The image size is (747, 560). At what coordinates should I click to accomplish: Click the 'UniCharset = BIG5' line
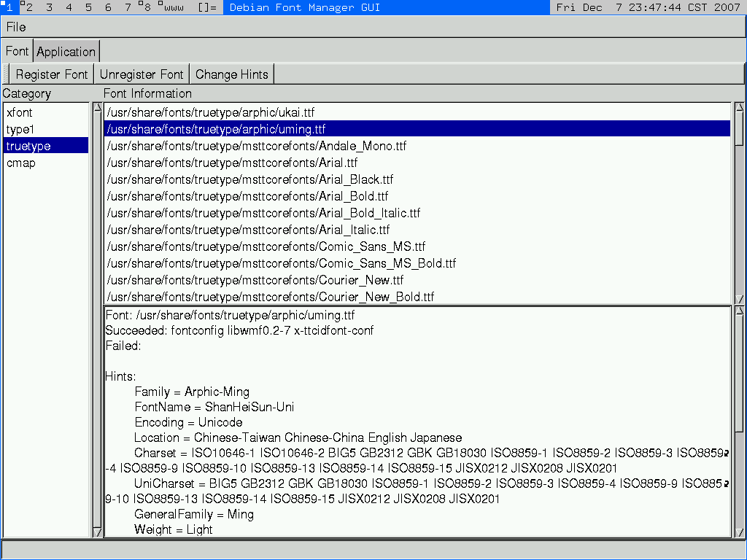417,491
